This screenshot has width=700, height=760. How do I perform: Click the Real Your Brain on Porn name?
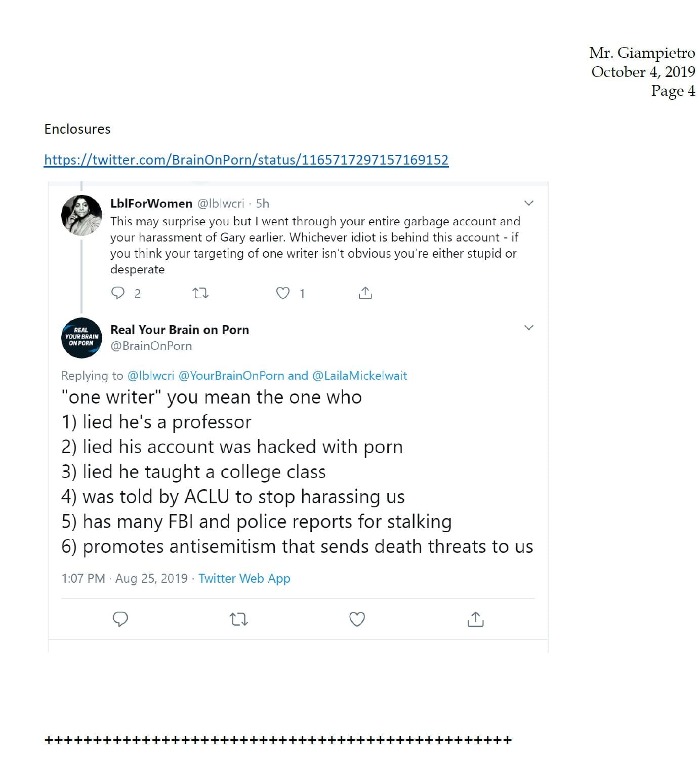coord(180,330)
